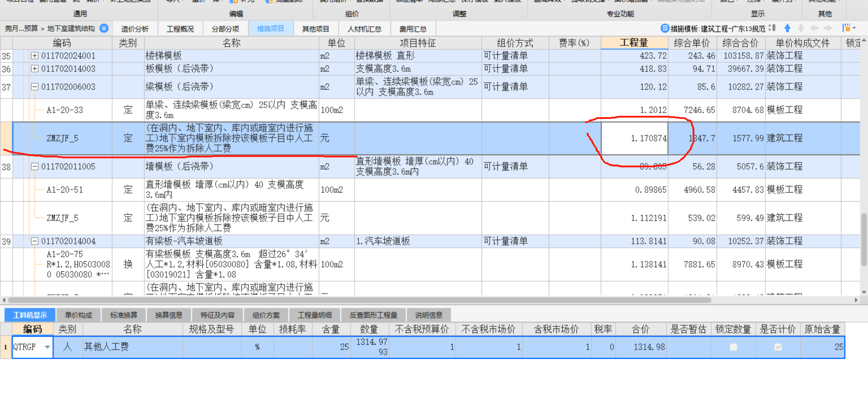Screen dimensions: 868x408
Task: Open the 换算信息 bottom tab
Action: pos(169,315)
